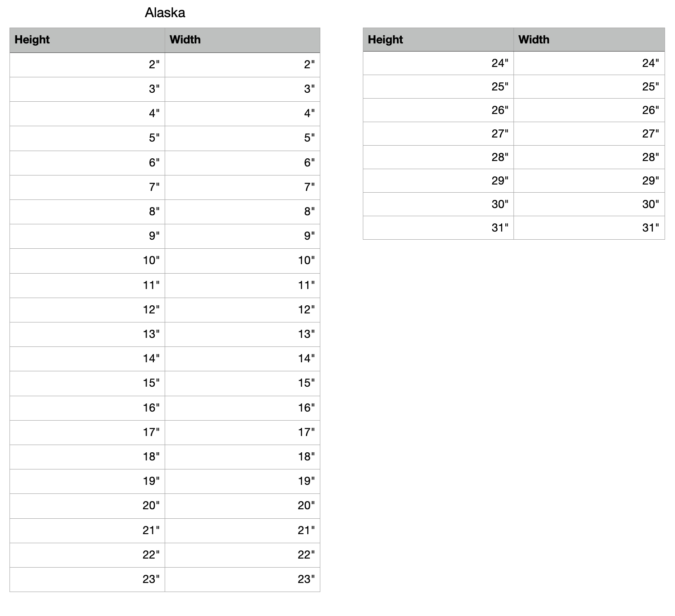Click the Width header of the right table

click(x=589, y=40)
